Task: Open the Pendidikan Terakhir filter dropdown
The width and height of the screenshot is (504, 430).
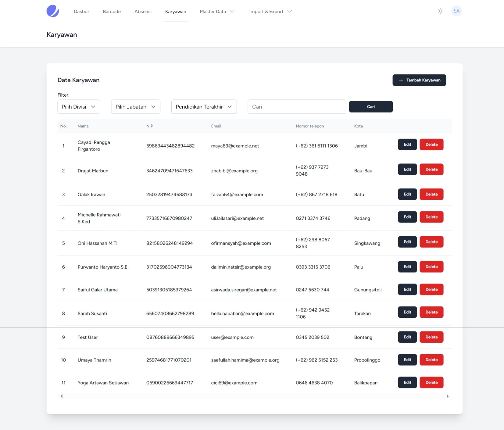Action: coord(204,107)
